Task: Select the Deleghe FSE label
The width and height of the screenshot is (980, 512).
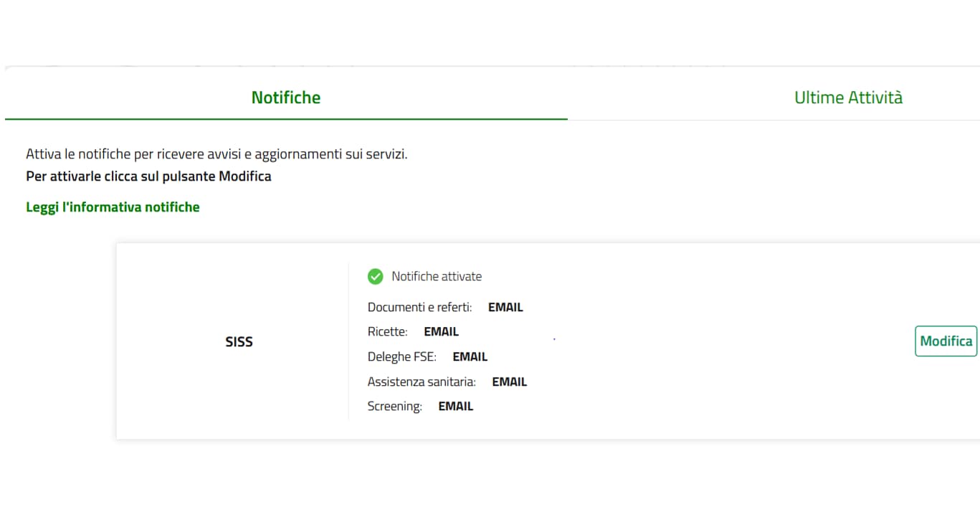Action: coord(401,357)
